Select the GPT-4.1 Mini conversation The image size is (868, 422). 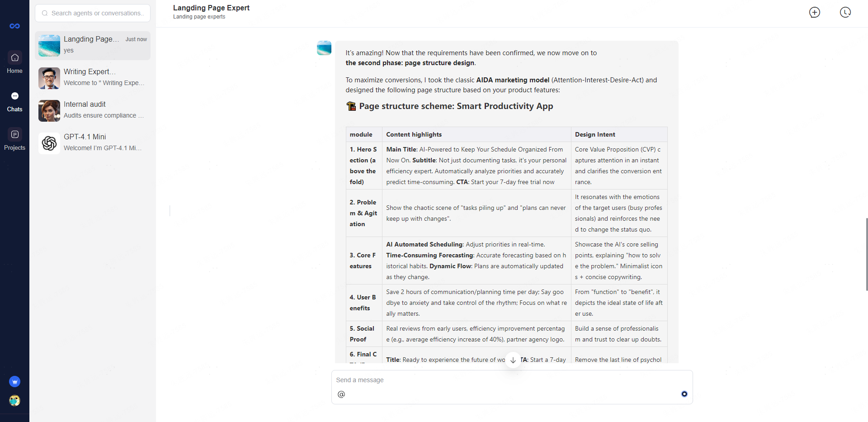click(93, 143)
